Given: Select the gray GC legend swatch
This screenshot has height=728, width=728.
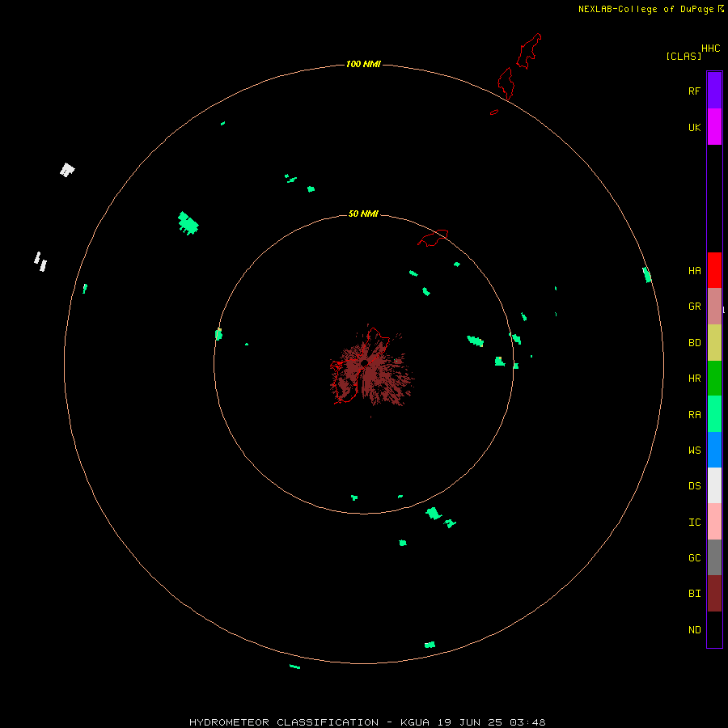Looking at the screenshot, I should click(x=714, y=557).
